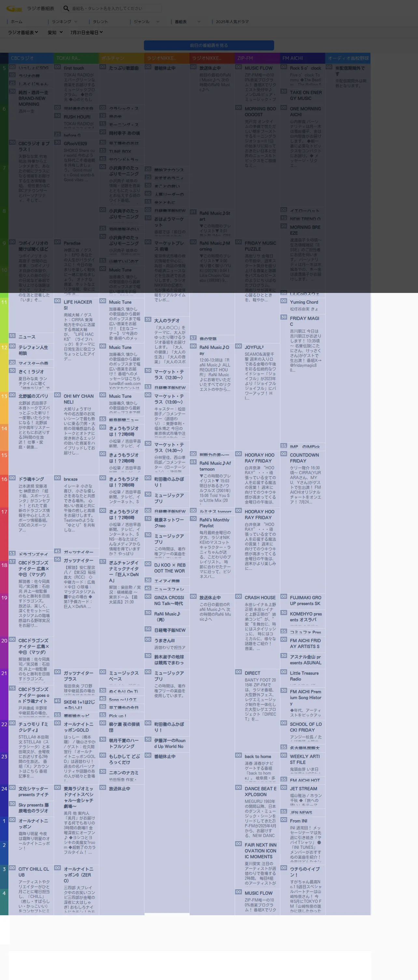Screen dimensions: 418x980
Task: Open the 文化シャッター presents program
Action: [x=34, y=791]
